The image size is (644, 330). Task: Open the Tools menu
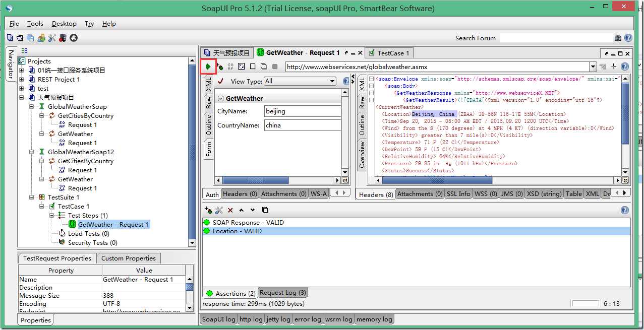point(35,24)
